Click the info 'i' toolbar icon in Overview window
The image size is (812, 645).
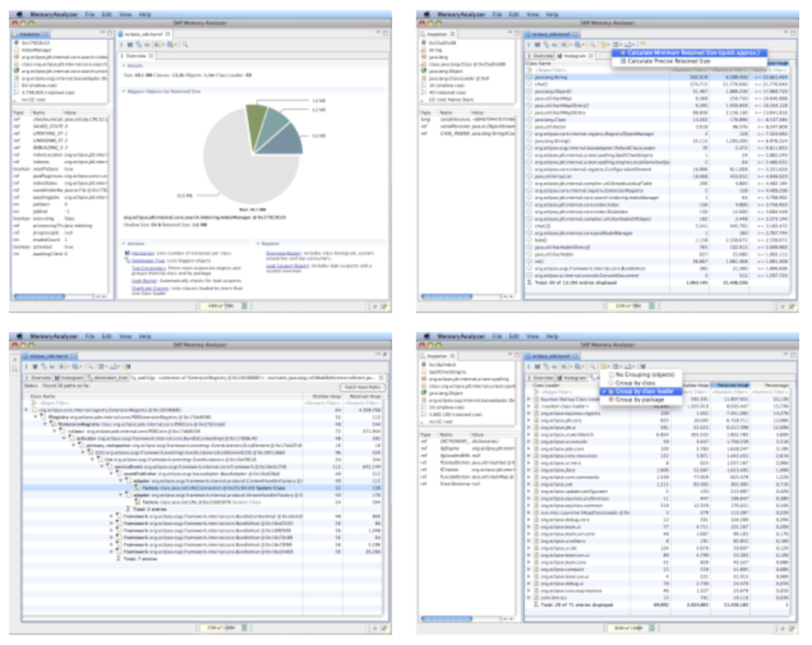click(x=123, y=45)
